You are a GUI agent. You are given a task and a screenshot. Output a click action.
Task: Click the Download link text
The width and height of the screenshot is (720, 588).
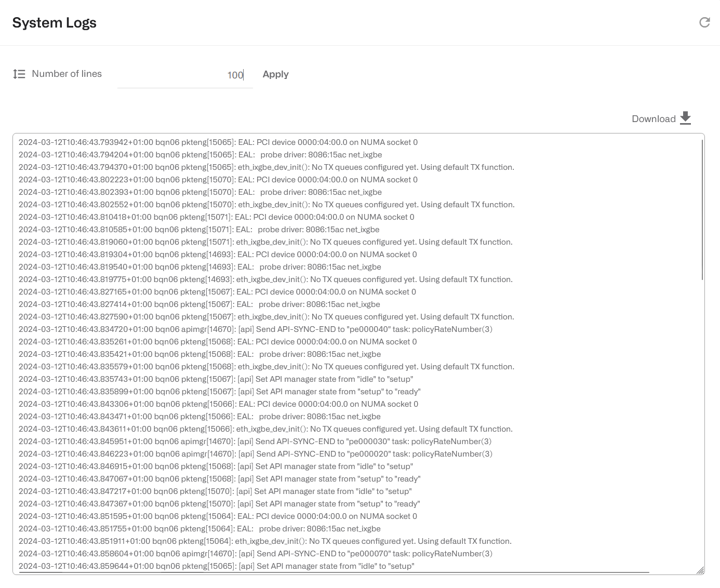click(654, 119)
